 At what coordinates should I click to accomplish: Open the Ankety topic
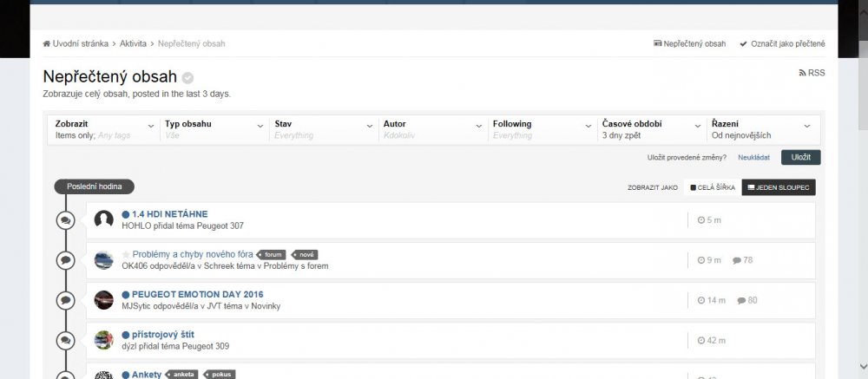pyautogui.click(x=146, y=375)
